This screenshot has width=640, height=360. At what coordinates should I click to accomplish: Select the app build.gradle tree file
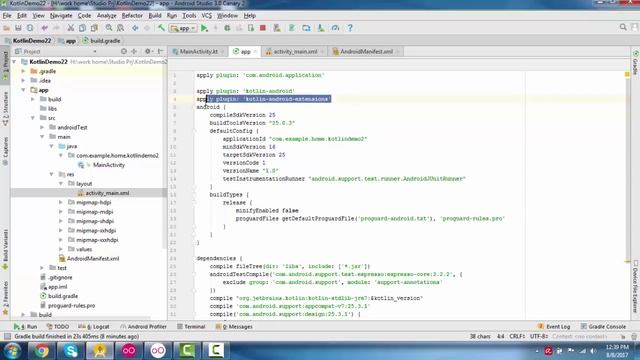62,296
